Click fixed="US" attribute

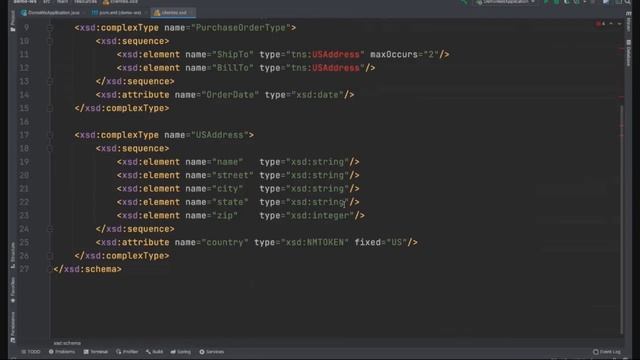coord(380,242)
